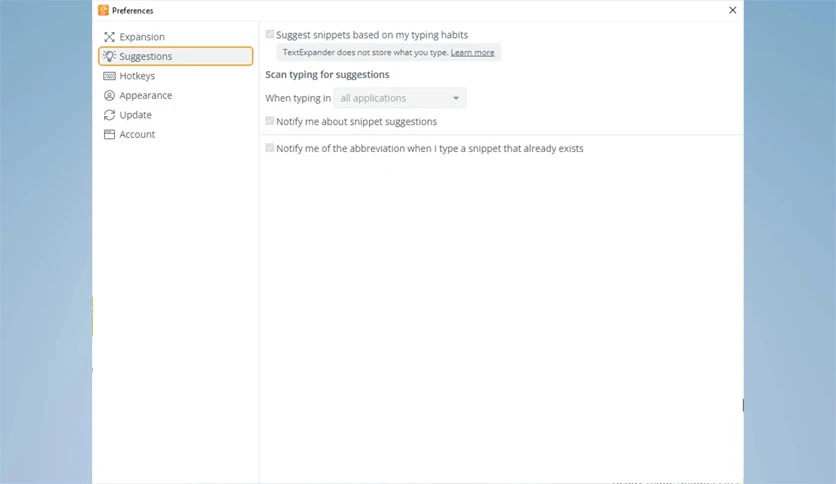The image size is (836, 484).
Task: Toggle Suggest snippets based on typing habits
Action: coord(270,34)
